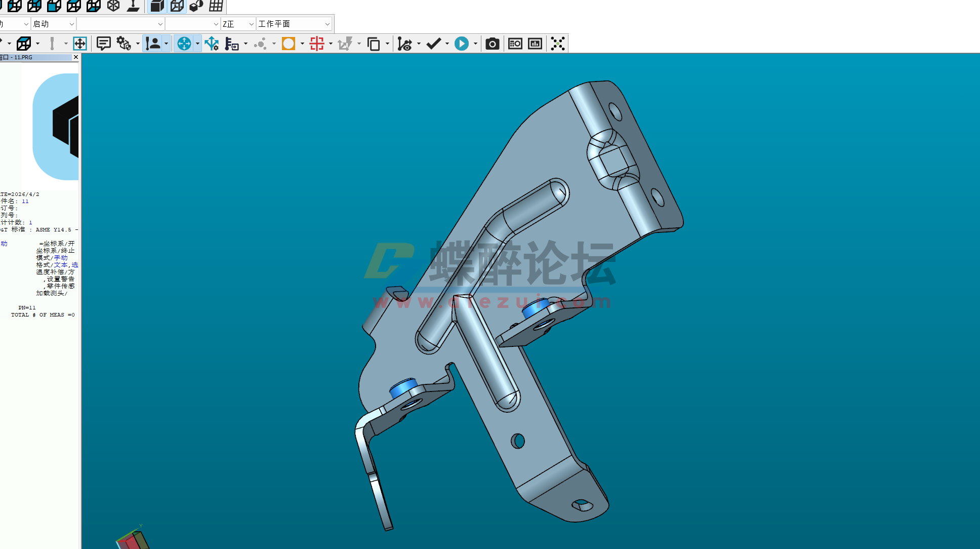The height and width of the screenshot is (549, 980).
Task: Open the graph summary window icon
Action: (535, 44)
